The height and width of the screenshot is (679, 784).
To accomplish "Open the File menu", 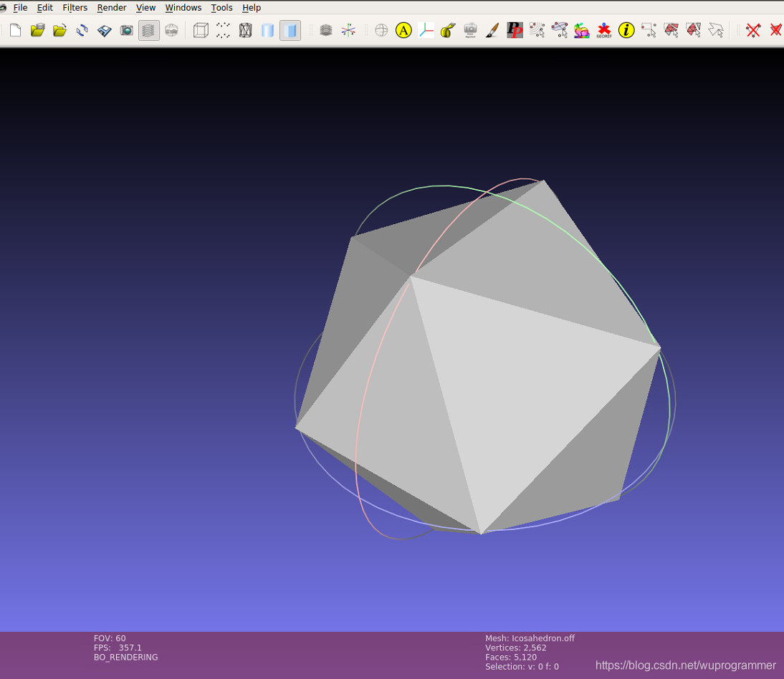I will (x=21, y=7).
